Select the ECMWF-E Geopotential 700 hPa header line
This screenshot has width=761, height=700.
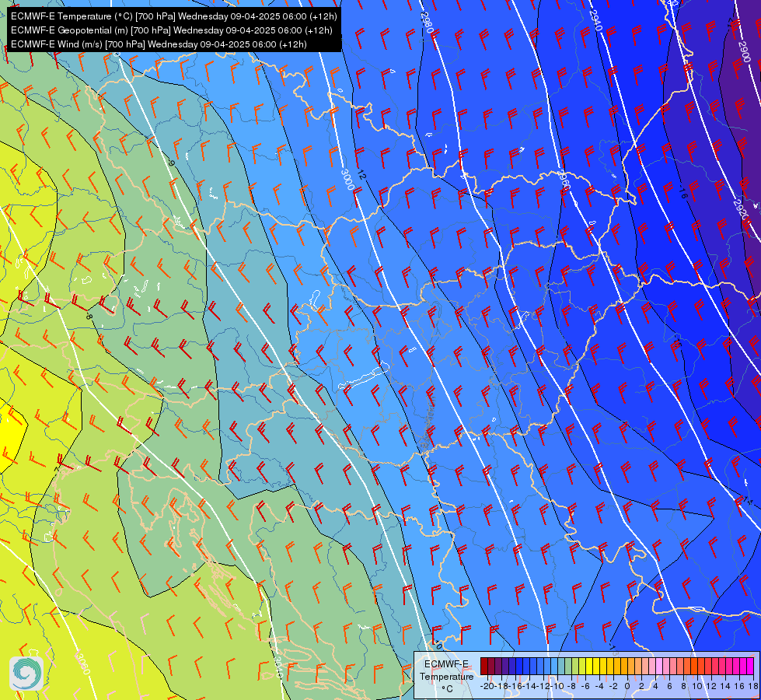[x=171, y=30]
